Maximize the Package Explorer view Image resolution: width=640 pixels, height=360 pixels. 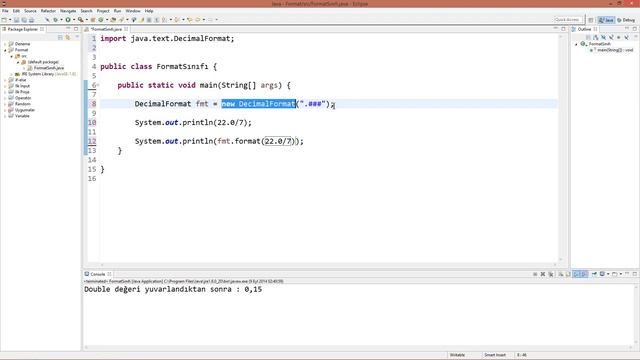click(x=76, y=29)
